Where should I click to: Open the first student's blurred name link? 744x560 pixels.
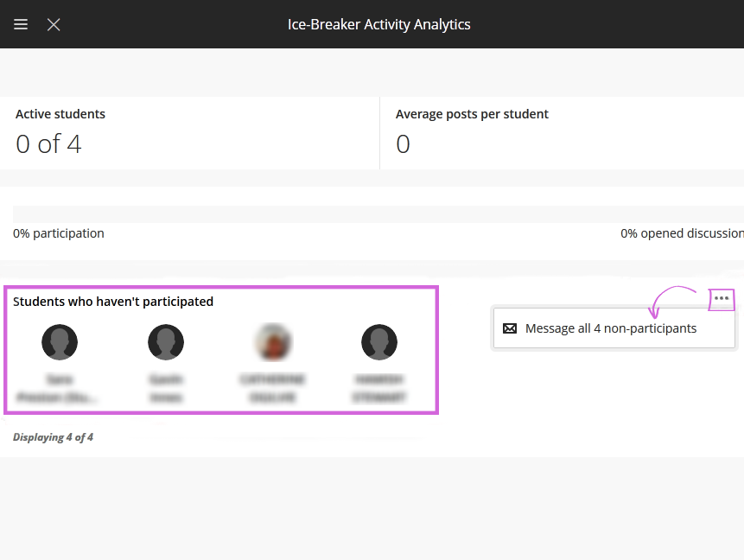tap(60, 388)
